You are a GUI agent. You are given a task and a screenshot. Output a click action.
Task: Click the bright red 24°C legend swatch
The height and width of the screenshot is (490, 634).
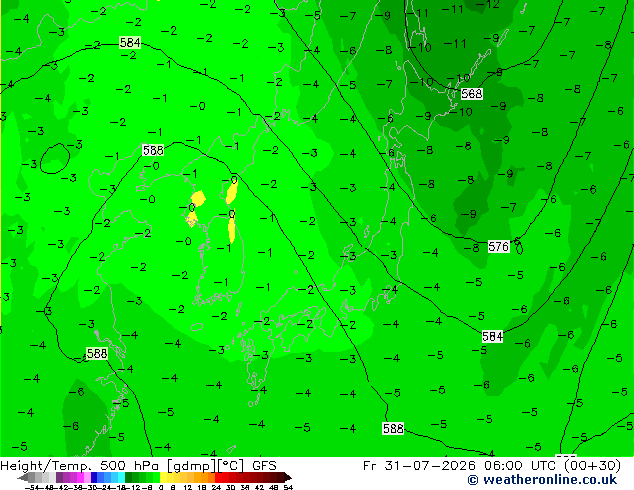pyautogui.click(x=218, y=478)
